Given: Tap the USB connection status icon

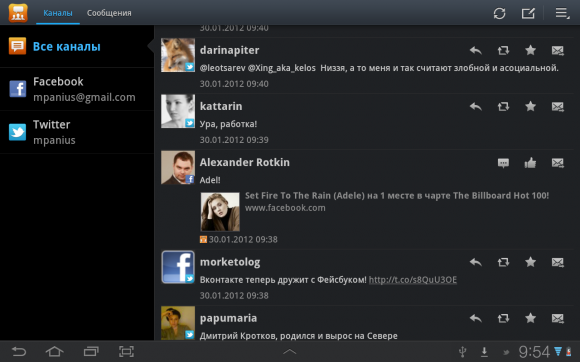Looking at the screenshot, I should coord(462,352).
